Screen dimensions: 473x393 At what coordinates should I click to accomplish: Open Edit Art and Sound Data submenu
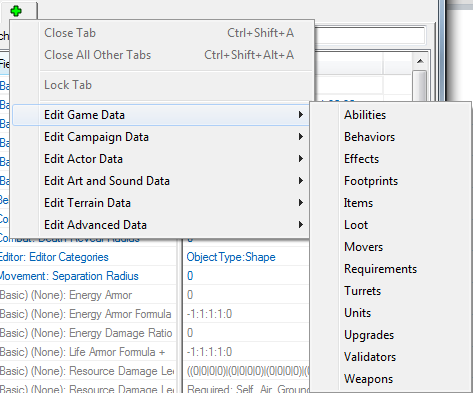pos(161,181)
